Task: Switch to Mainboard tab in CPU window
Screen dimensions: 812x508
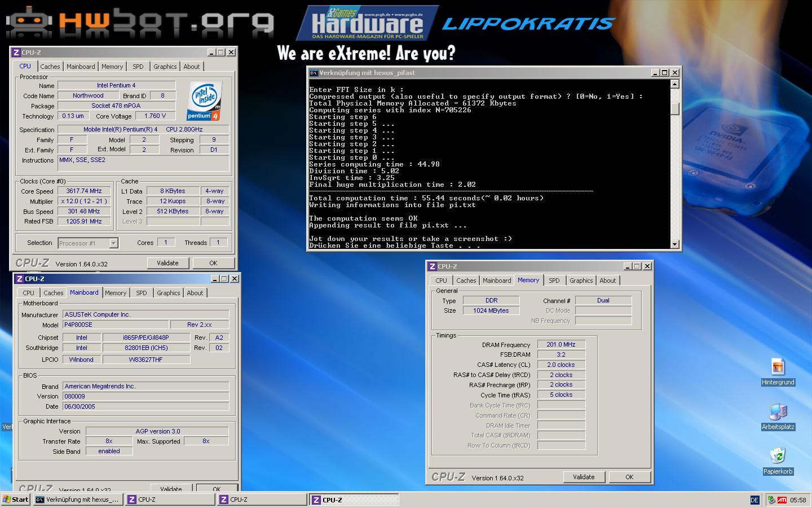Action: [x=81, y=67]
